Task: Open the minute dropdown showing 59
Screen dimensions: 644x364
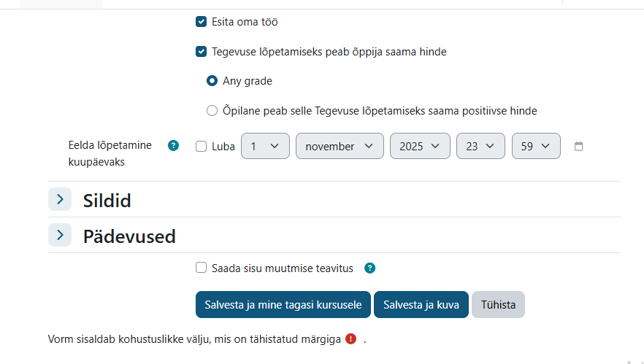Action: [x=536, y=146]
